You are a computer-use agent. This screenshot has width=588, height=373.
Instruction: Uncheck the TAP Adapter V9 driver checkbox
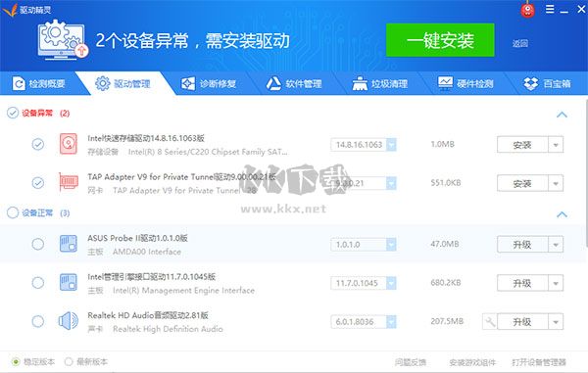point(38,183)
